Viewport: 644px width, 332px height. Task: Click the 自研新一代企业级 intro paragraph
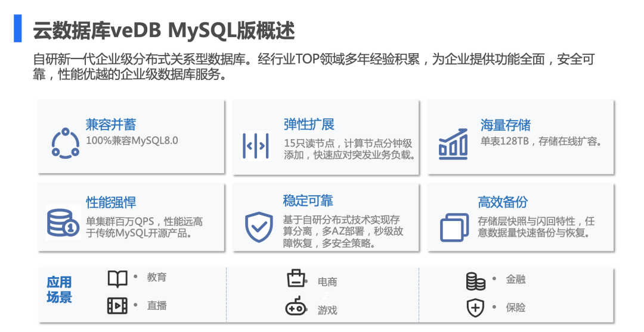point(314,67)
